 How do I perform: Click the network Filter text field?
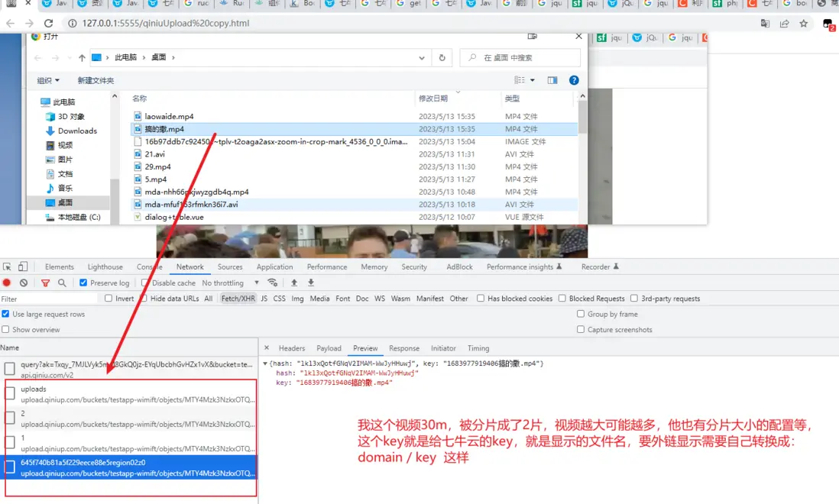49,299
